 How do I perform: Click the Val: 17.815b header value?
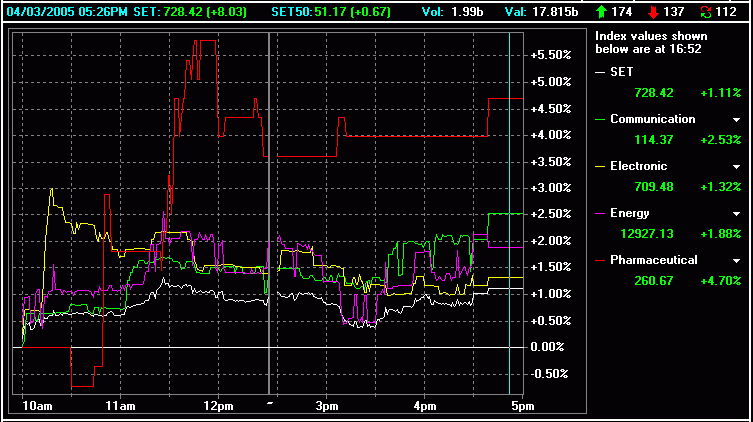541,12
